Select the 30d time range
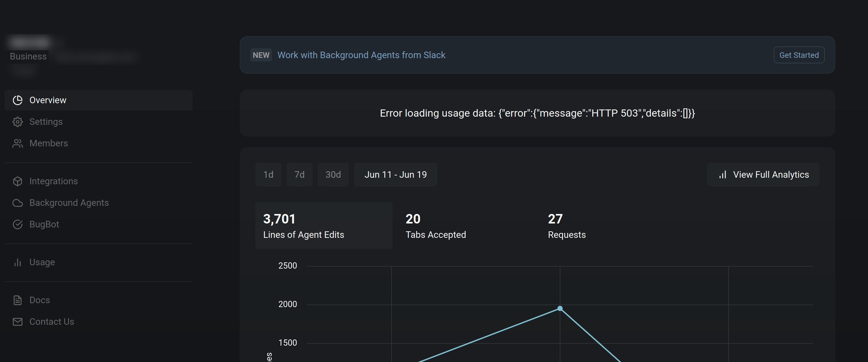 [333, 174]
